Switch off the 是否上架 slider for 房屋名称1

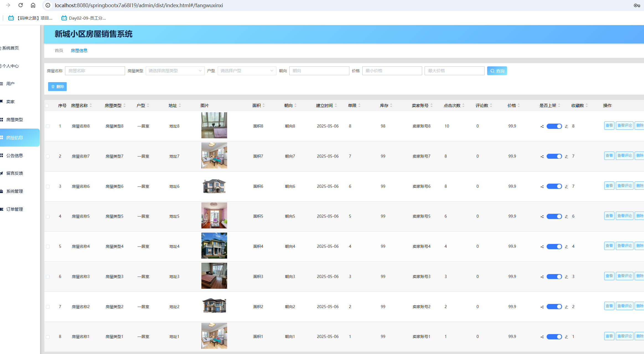point(554,337)
